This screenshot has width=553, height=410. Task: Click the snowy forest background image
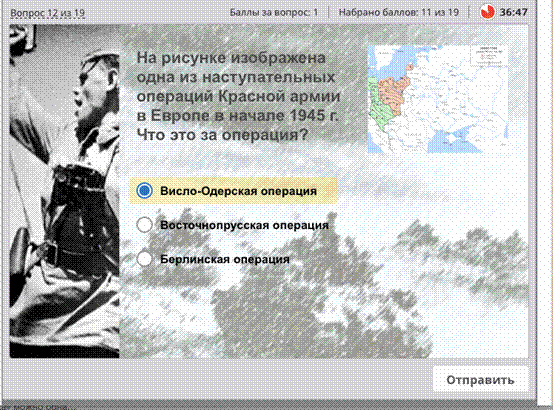(324, 282)
